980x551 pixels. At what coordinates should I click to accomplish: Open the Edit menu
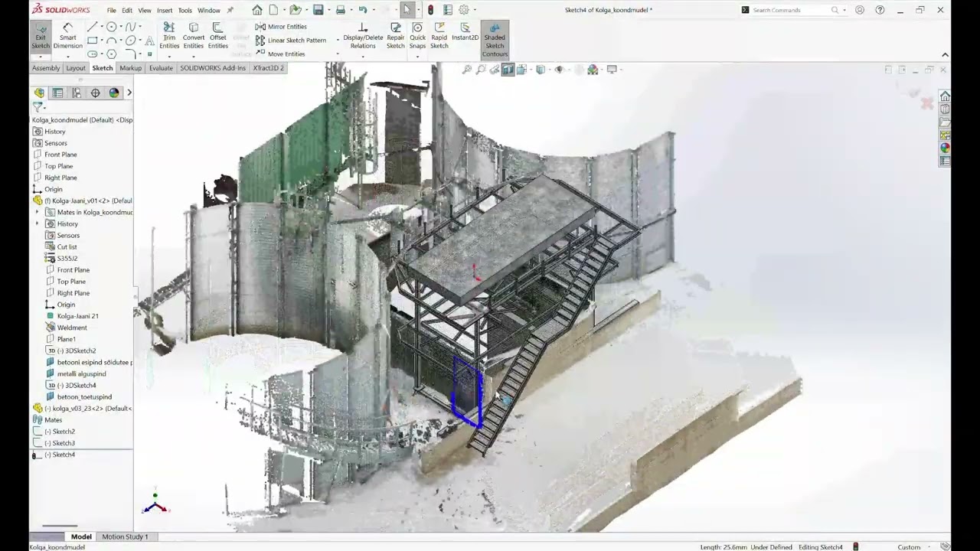[x=127, y=11]
